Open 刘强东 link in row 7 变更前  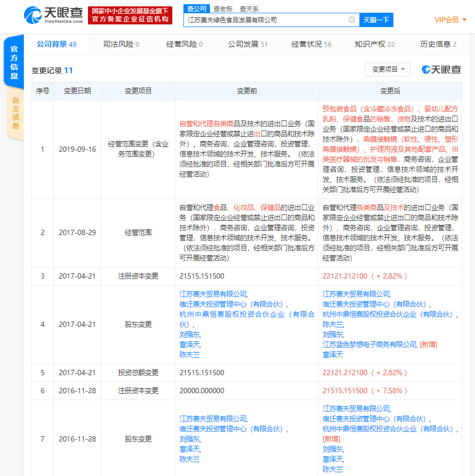tap(190, 439)
